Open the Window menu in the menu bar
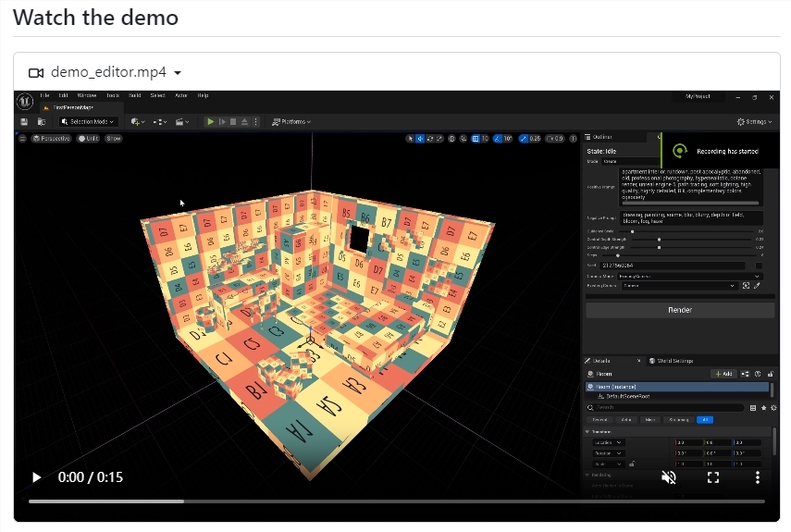Image resolution: width=791 pixels, height=532 pixels. click(86, 95)
